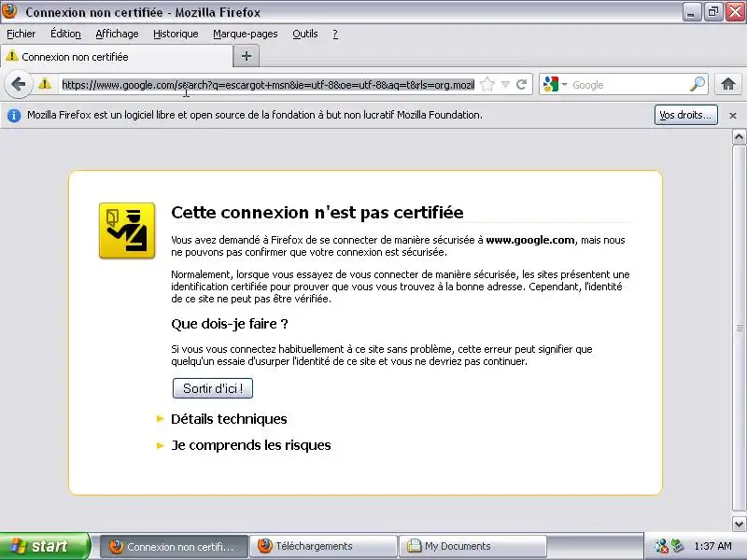Open the Fichier menu
The width and height of the screenshot is (747, 560).
[x=21, y=34]
